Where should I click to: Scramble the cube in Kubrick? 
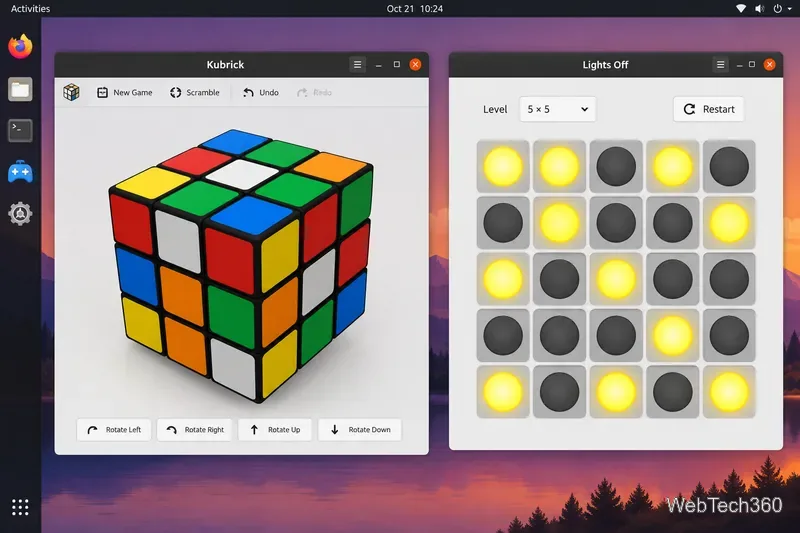tap(195, 92)
